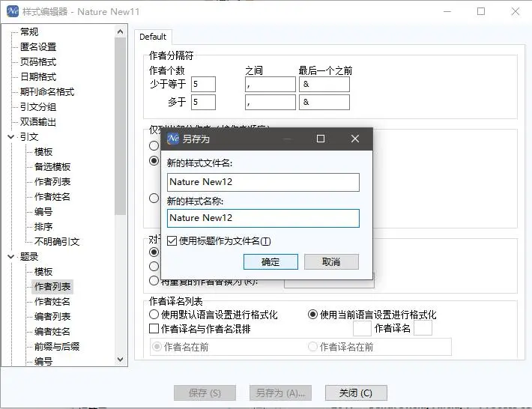Click the tree scroll up arrow
Screen dimensions: 532x409
coord(120,32)
